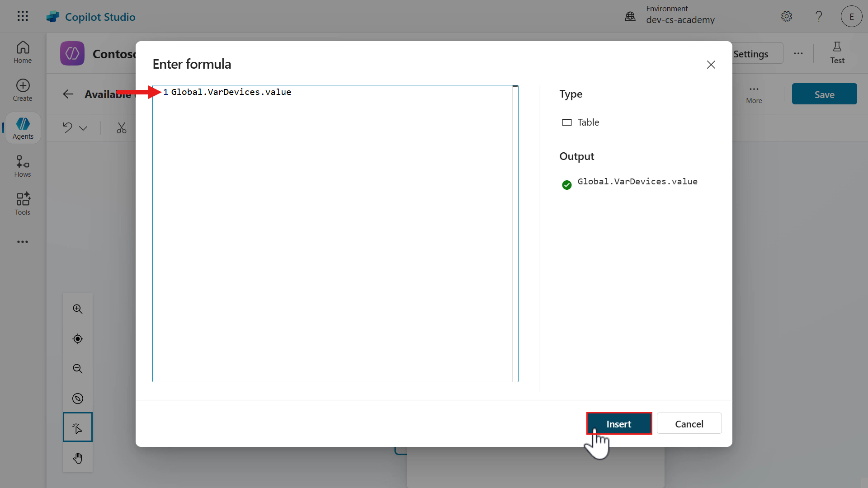Open sidebar ellipsis for more items
The height and width of the screenshot is (488, 868).
(x=23, y=242)
